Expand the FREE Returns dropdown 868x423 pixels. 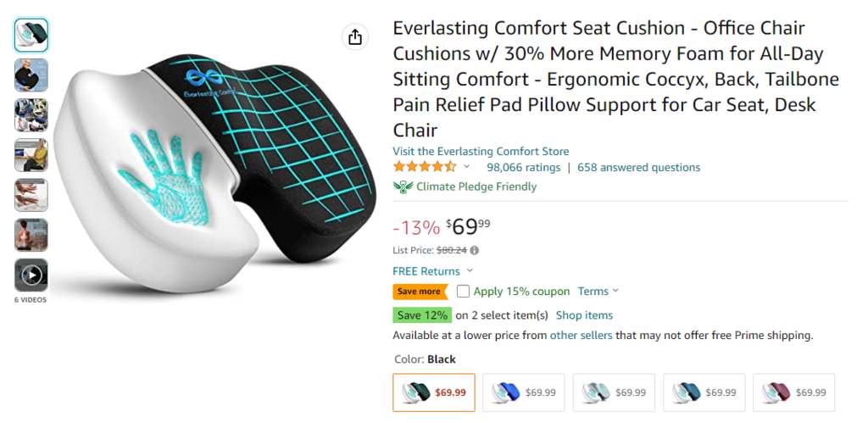(468, 271)
